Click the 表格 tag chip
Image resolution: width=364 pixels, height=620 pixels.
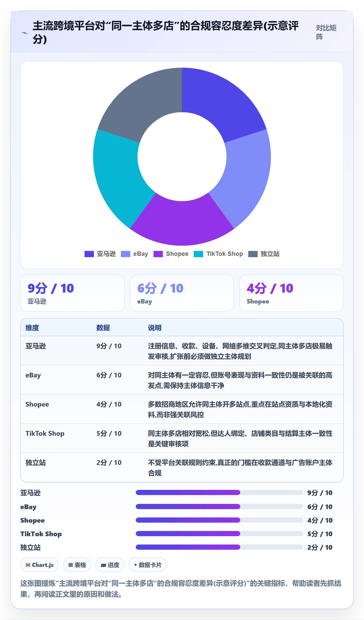(77, 565)
